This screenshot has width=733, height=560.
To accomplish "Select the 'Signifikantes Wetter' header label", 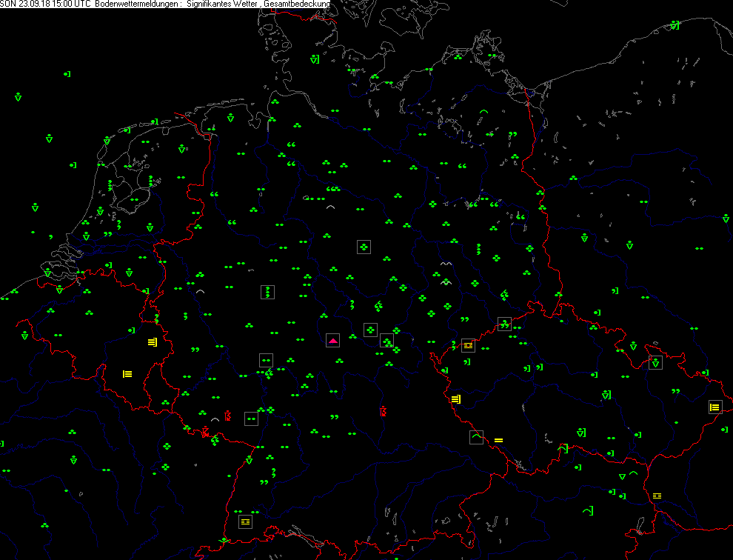I will tap(222, 4).
